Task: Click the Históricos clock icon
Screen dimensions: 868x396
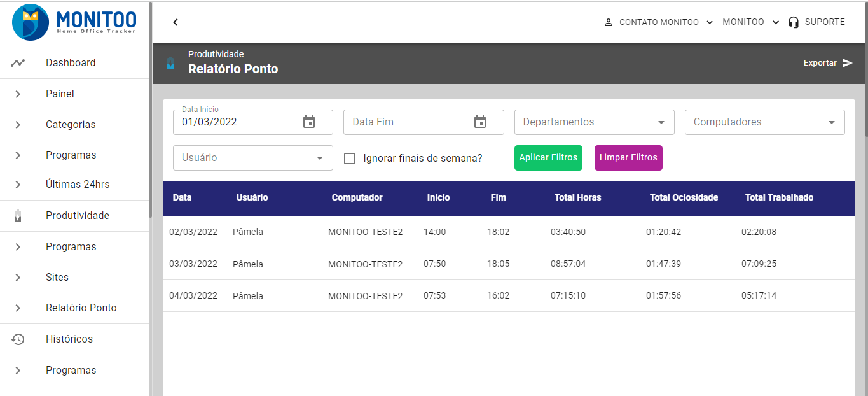Action: coord(18,339)
